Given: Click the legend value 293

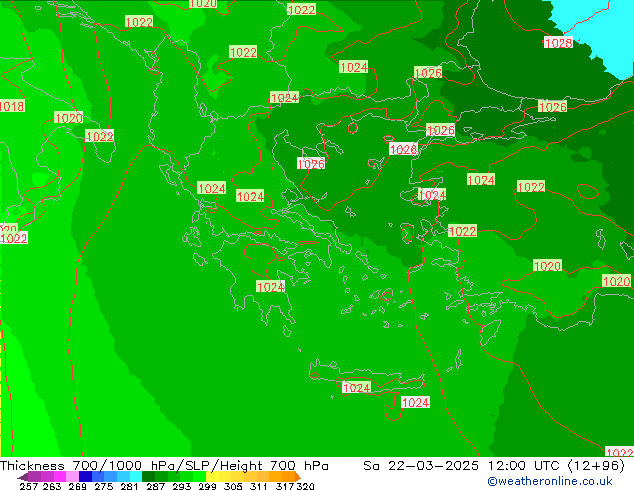Looking at the screenshot, I should pos(182,486).
